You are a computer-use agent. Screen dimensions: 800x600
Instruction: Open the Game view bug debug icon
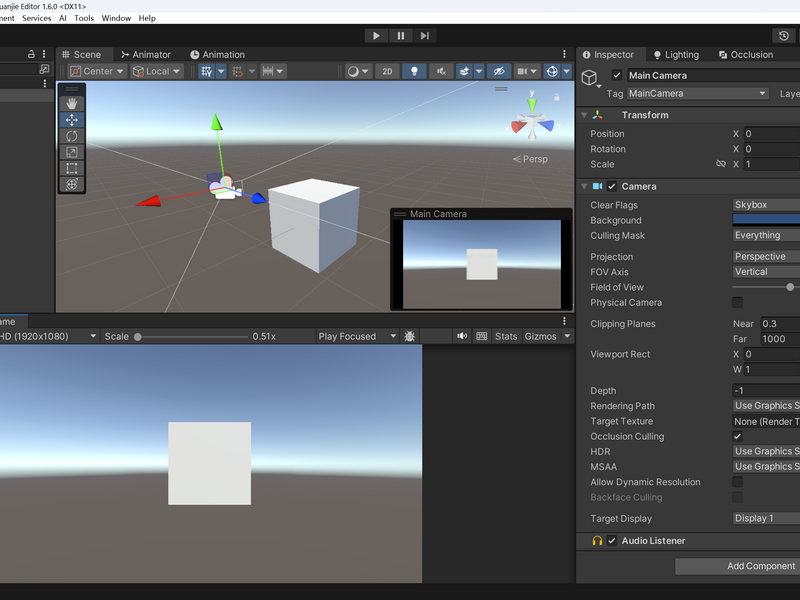tap(410, 336)
